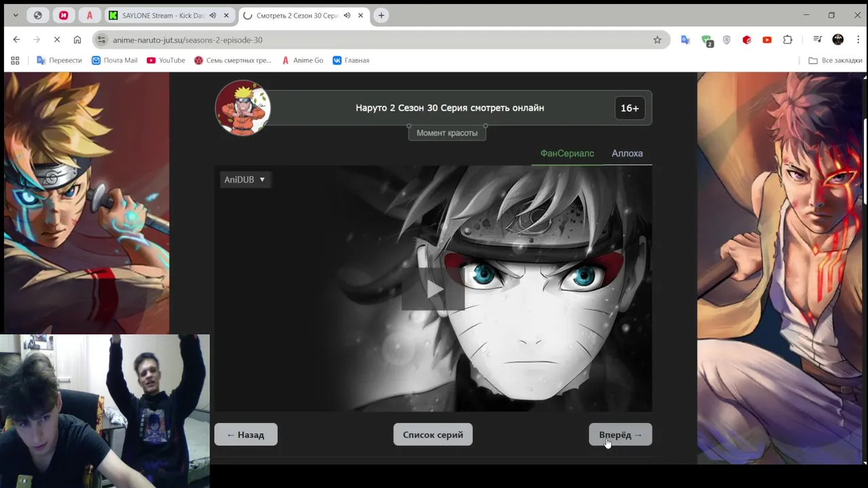868x488 pixels.
Task: Bookmark this page with the star
Action: (657, 40)
